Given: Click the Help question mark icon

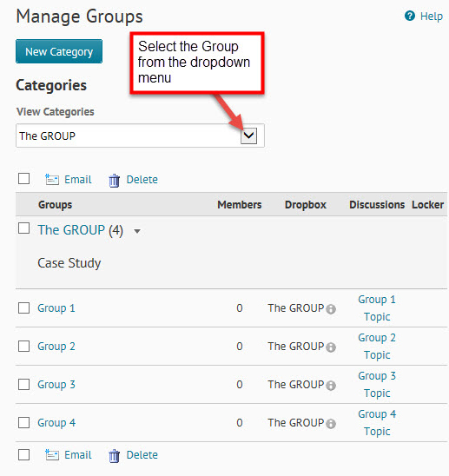Looking at the screenshot, I should pyautogui.click(x=410, y=16).
